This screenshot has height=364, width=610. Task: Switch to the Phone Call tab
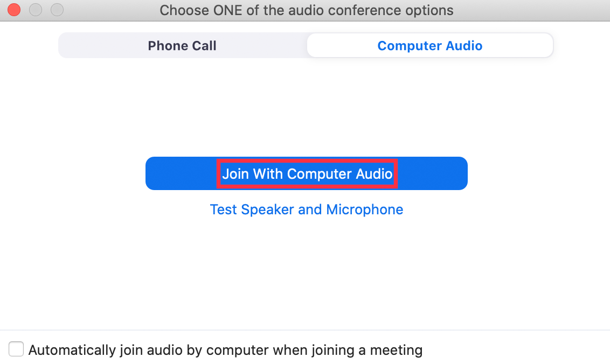pos(182,46)
